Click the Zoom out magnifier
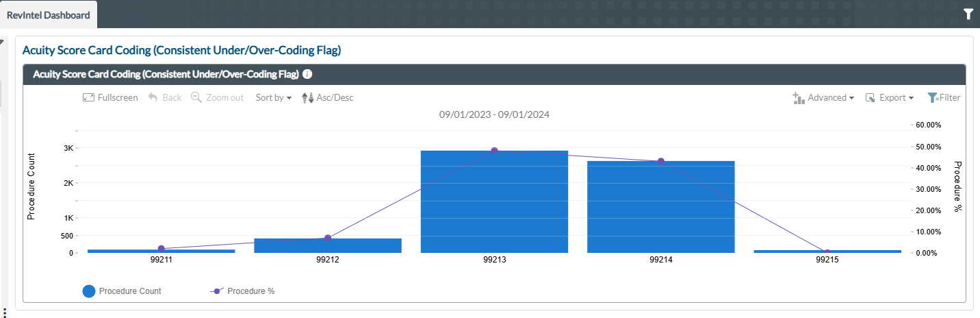This screenshot has width=980, height=318. 217,98
